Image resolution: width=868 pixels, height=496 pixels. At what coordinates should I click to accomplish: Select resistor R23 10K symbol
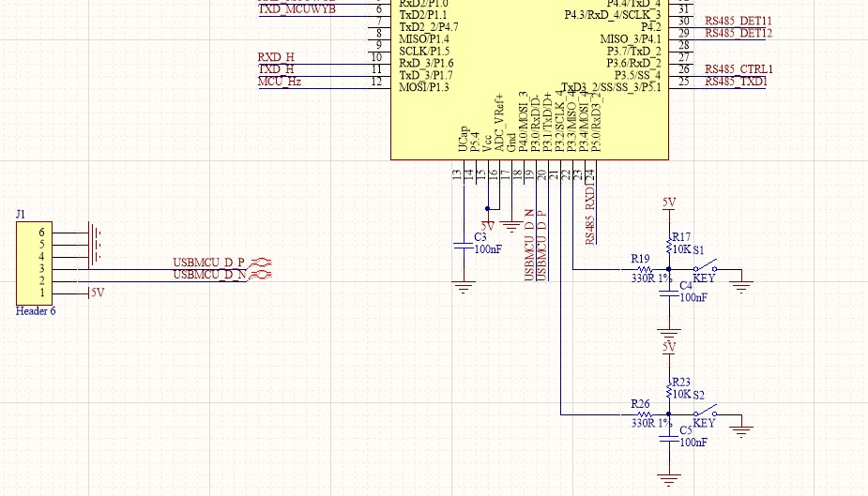pos(668,389)
